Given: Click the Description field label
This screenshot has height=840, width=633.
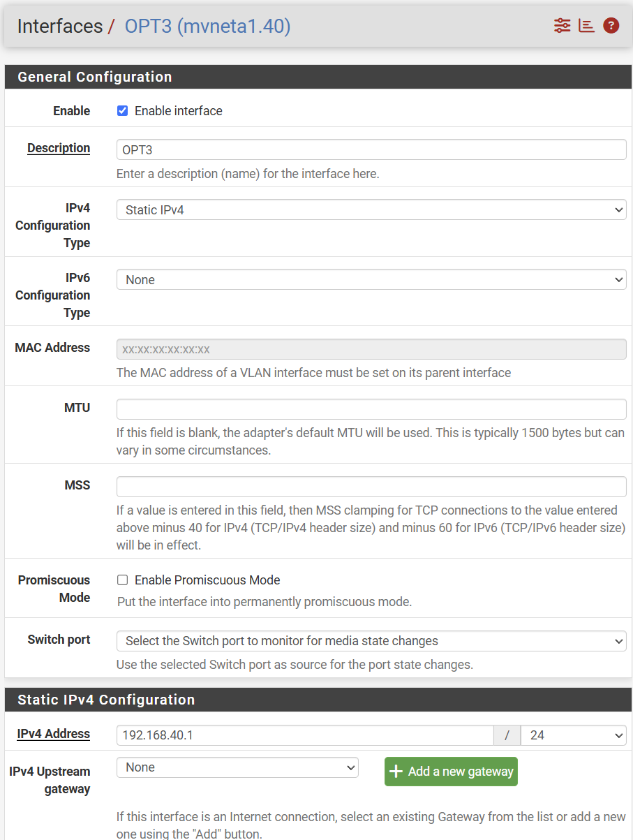Looking at the screenshot, I should pyautogui.click(x=59, y=148).
